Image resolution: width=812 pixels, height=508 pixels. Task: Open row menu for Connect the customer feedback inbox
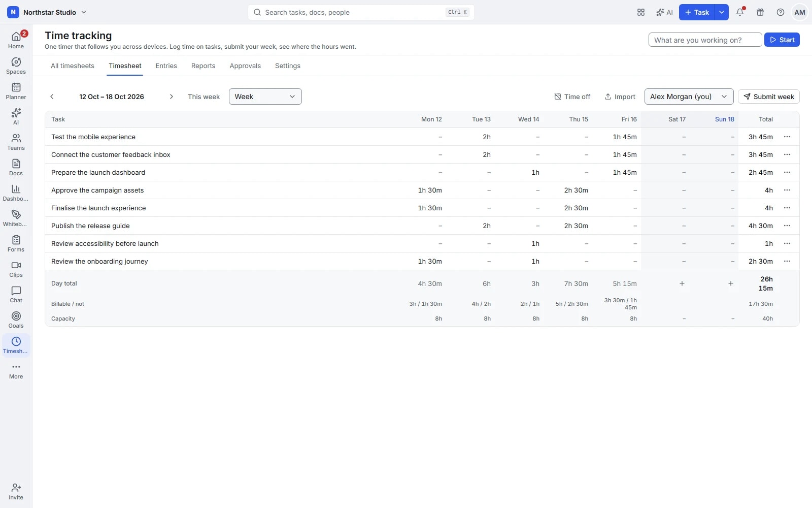click(x=787, y=154)
